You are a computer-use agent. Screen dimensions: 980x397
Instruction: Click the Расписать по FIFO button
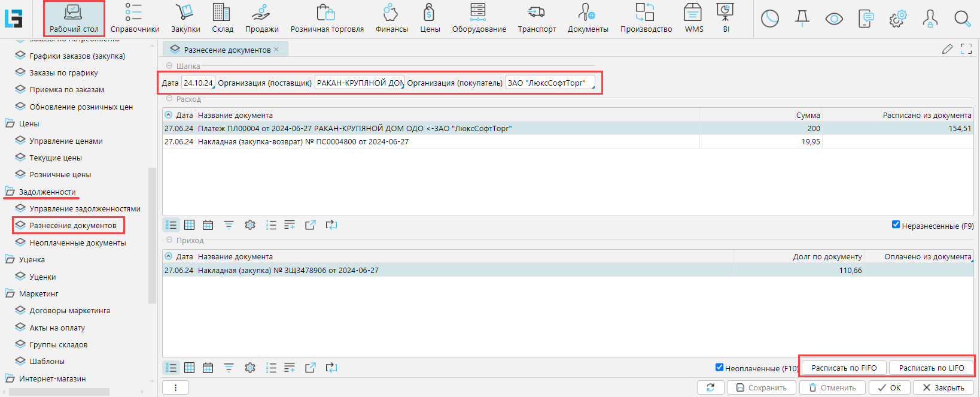pyautogui.click(x=844, y=368)
